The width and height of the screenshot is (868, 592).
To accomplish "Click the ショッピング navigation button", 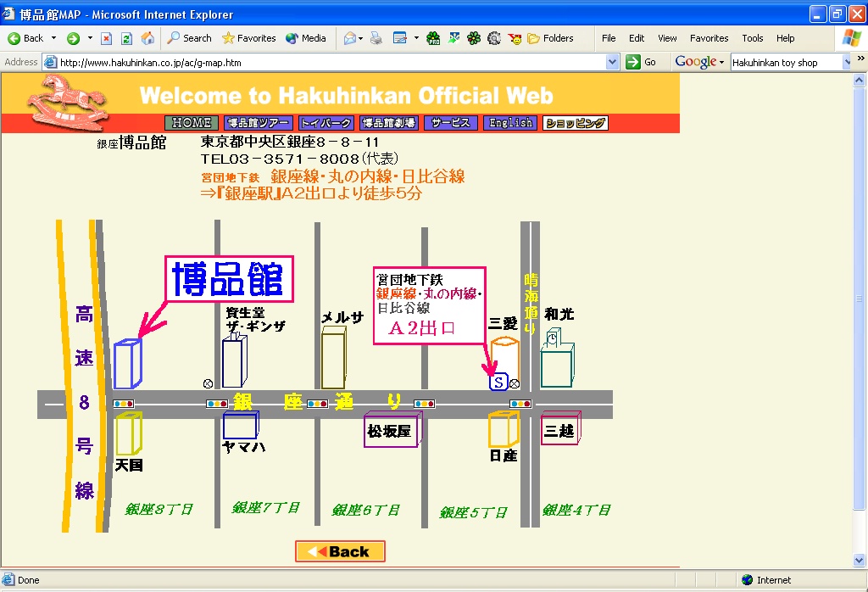I will pos(576,123).
